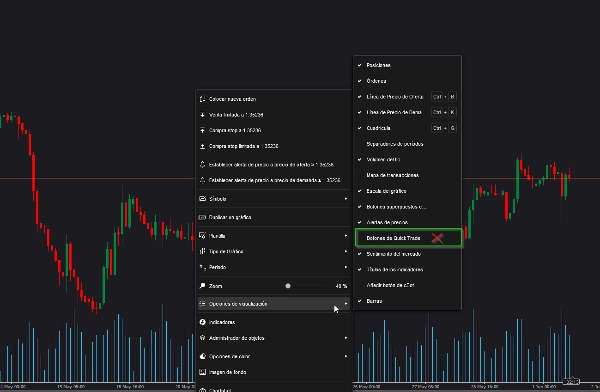
Task: Toggle the Posiciones display option
Action: point(408,65)
